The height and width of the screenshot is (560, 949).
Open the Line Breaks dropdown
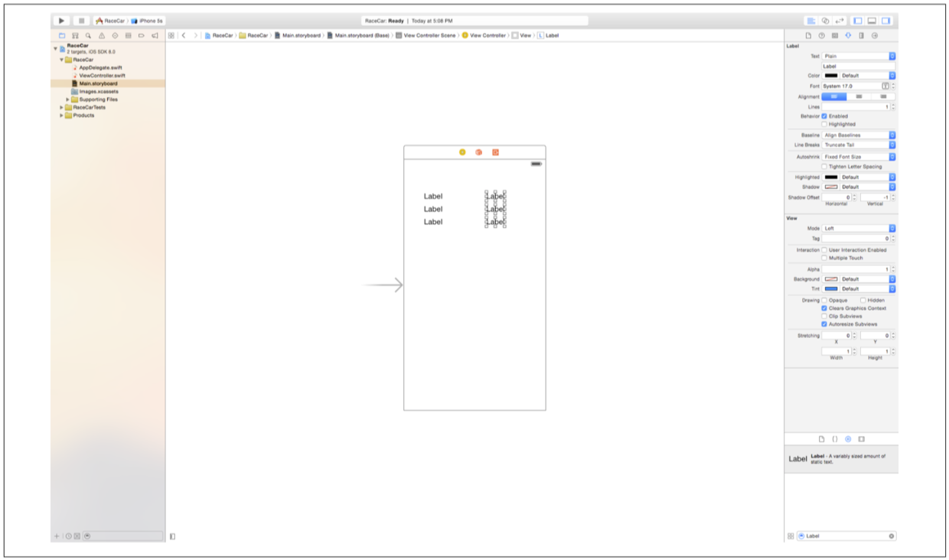[858, 145]
